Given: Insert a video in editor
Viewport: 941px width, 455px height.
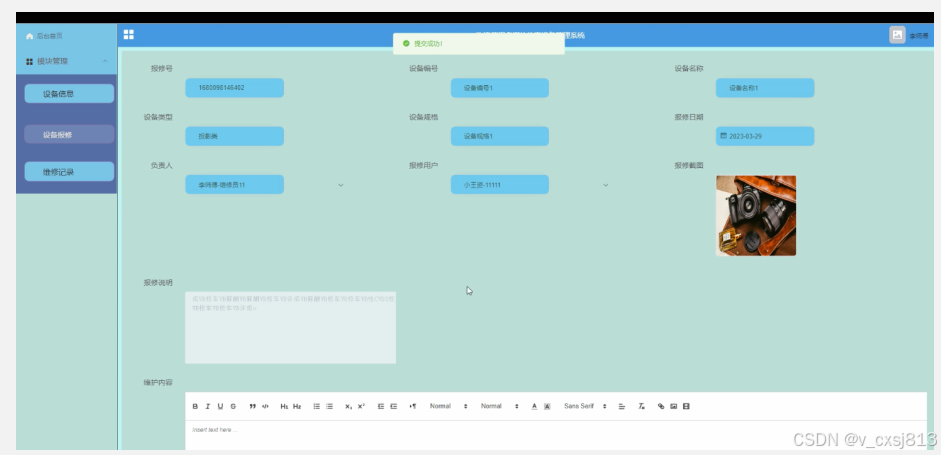Looking at the screenshot, I should coord(687,406).
